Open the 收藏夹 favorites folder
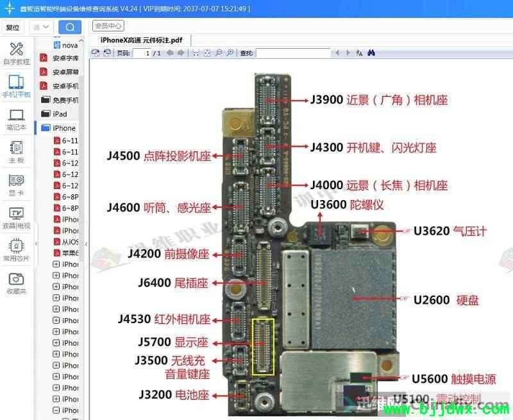 point(17,283)
